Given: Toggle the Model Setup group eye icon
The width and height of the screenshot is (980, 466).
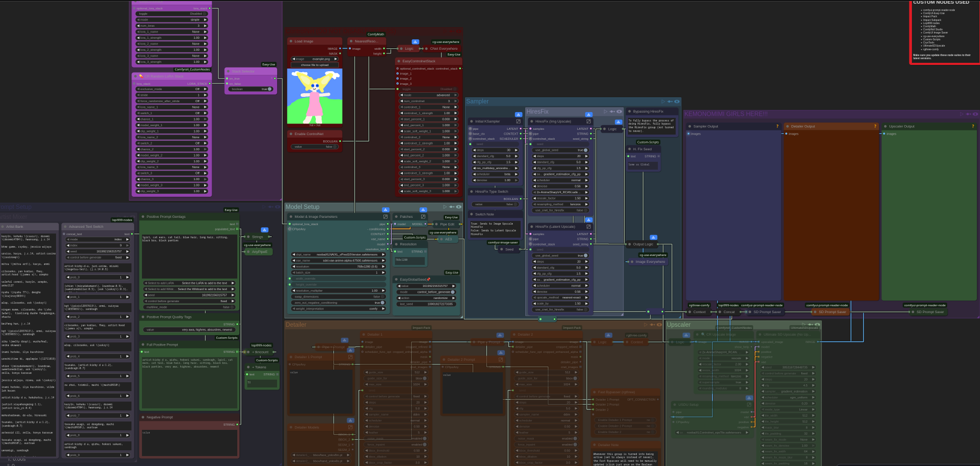Looking at the screenshot, I should (459, 207).
